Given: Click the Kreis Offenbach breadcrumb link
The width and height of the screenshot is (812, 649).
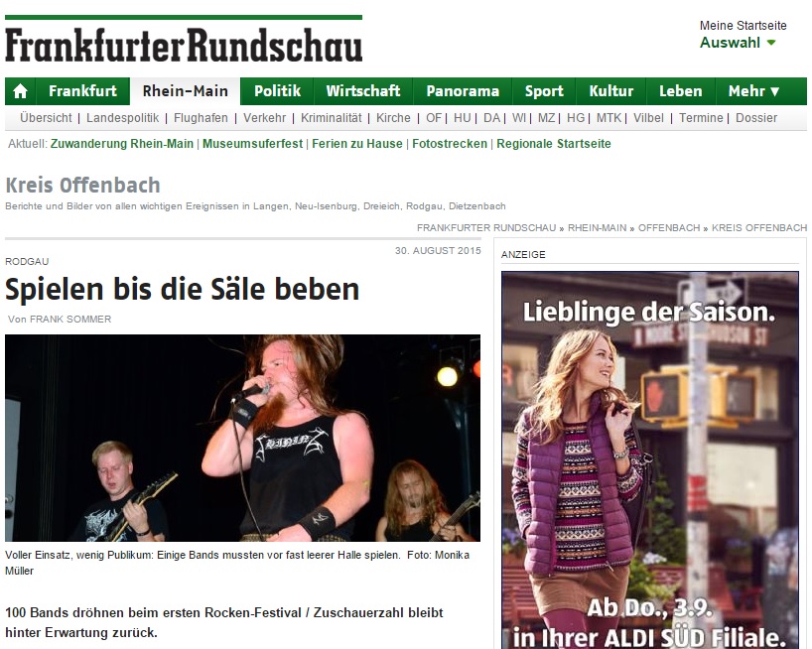Looking at the screenshot, I should point(759,227).
